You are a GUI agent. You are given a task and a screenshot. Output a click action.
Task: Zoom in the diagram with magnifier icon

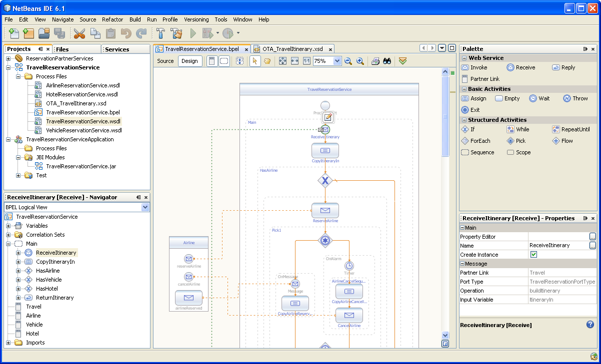pos(360,61)
